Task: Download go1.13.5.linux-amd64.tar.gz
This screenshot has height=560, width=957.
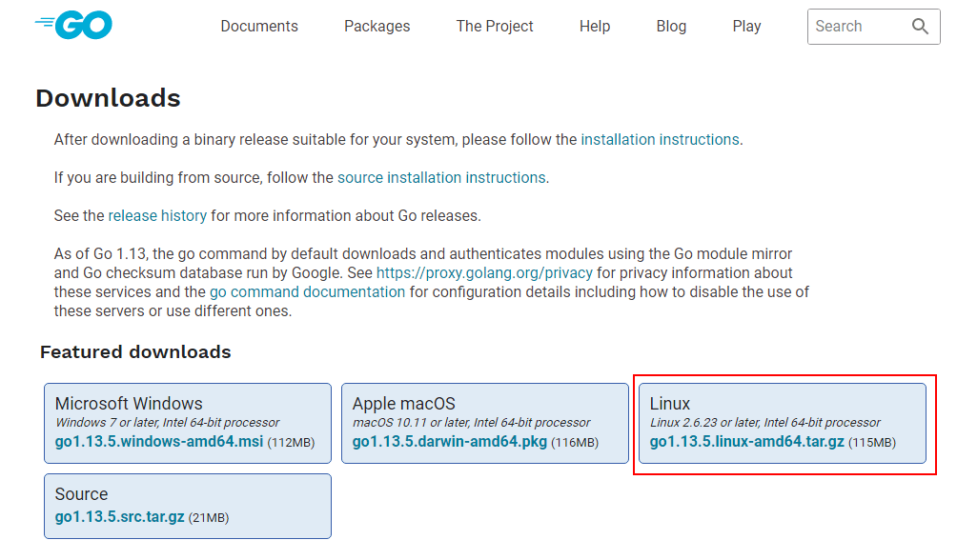Action: 747,441
